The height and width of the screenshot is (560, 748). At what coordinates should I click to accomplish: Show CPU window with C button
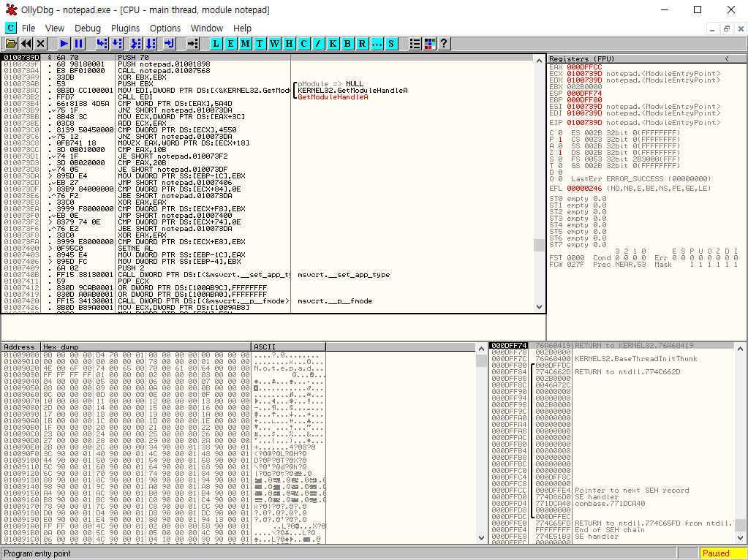pos(303,44)
